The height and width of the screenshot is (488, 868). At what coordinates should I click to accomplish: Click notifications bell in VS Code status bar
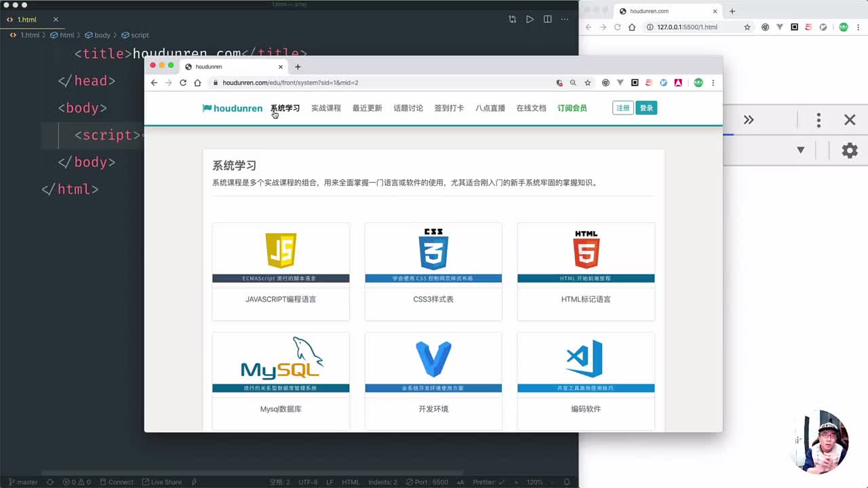(x=567, y=483)
